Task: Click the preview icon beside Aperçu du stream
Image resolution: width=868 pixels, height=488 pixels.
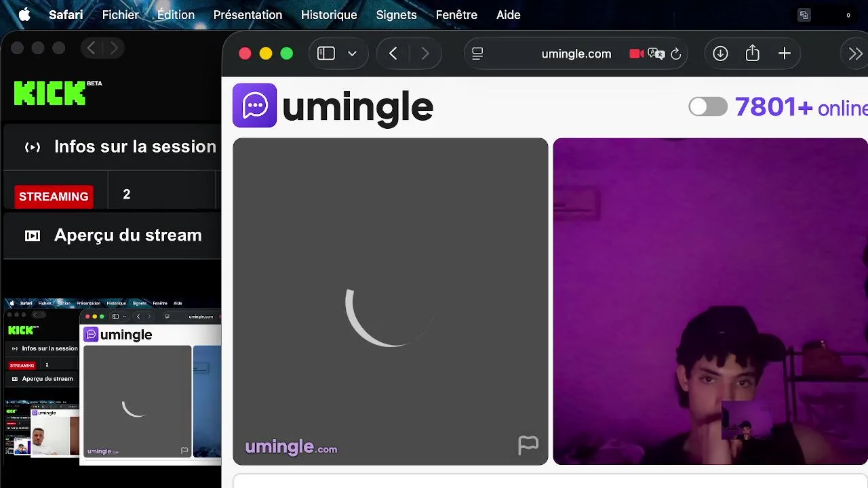Action: 33,236
